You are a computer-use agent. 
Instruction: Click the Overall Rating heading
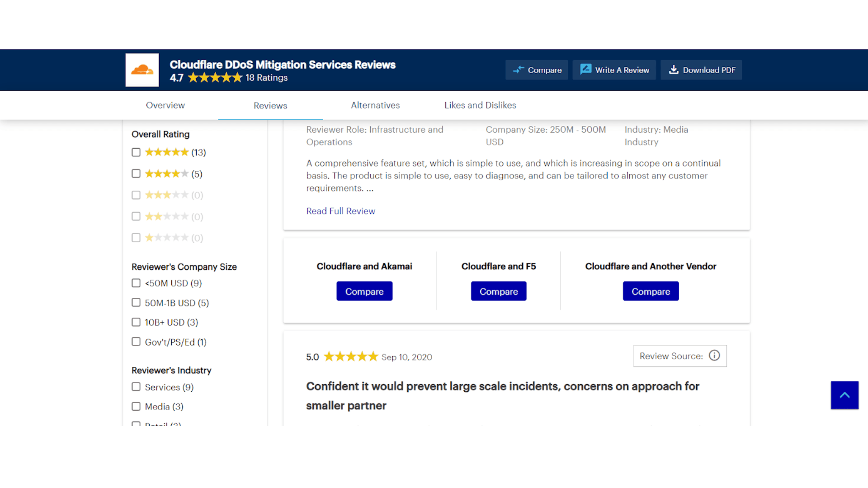click(160, 134)
